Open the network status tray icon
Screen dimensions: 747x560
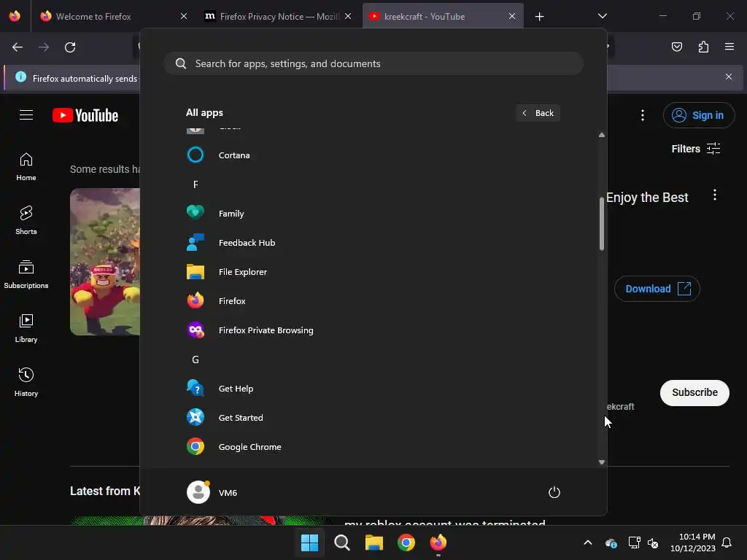(x=634, y=542)
